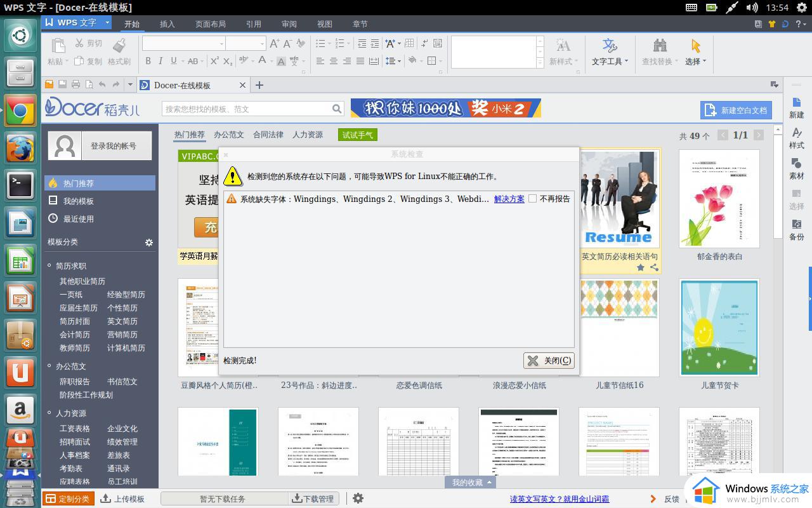Toggle strikethrough AB formatting
Screen dimensions: 812x508
(193, 61)
